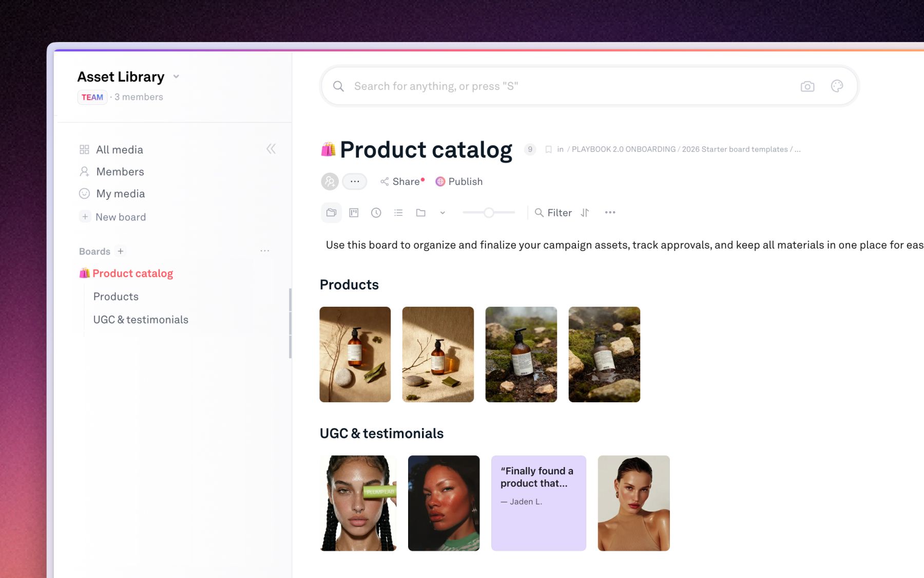Click the bookmark icon beside breadcrumb

click(548, 150)
